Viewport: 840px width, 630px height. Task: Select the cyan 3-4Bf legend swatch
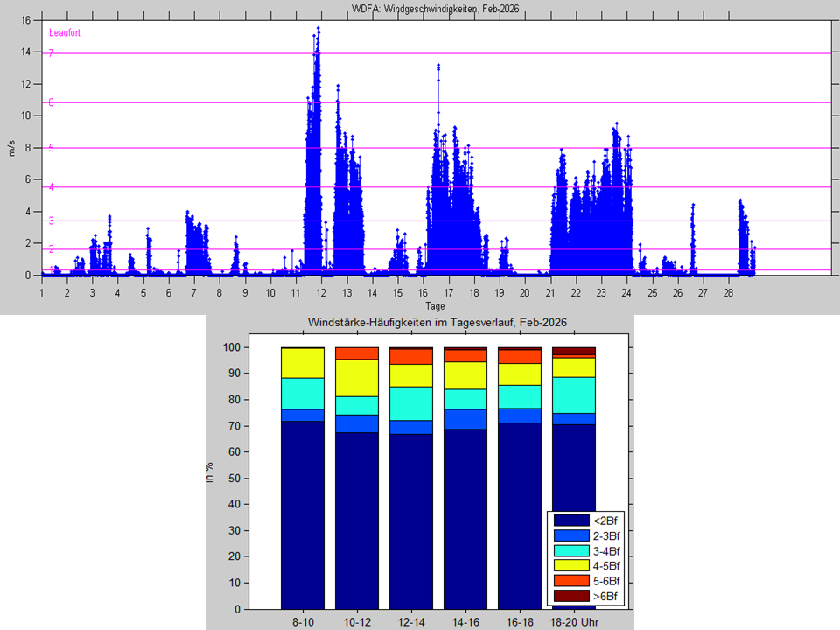click(570, 550)
